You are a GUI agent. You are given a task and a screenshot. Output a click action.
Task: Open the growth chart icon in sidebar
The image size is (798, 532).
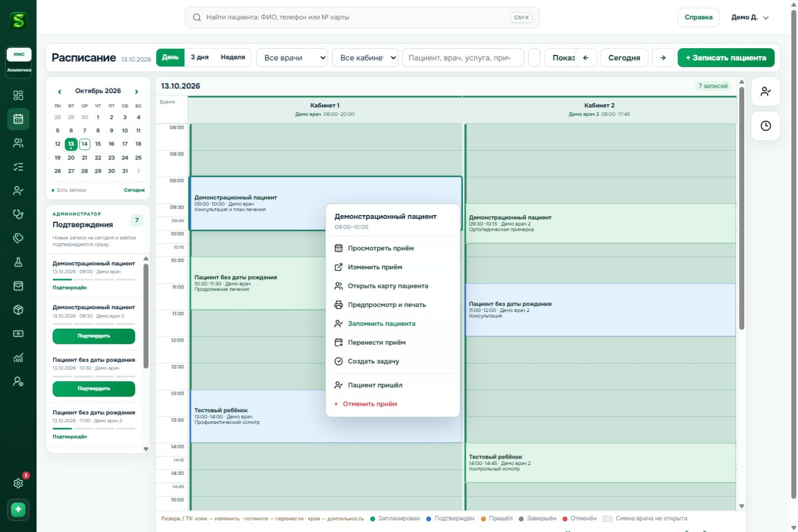pyautogui.click(x=18, y=358)
